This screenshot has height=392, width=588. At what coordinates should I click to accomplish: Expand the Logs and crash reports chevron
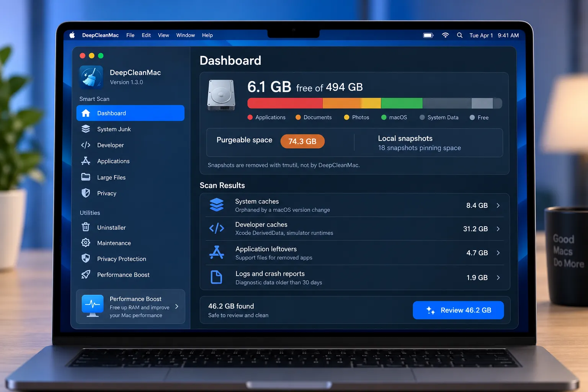click(x=498, y=278)
